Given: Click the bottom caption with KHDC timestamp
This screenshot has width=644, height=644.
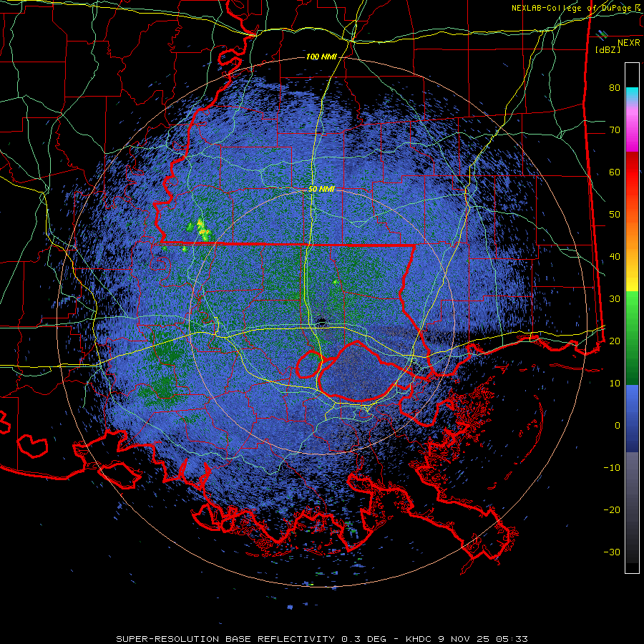Looking at the screenshot, I should point(322,639).
